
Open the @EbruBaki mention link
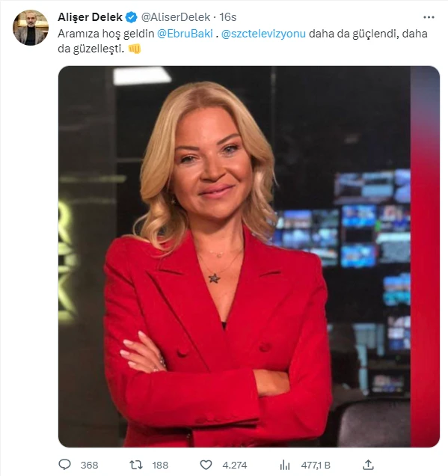[185, 34]
